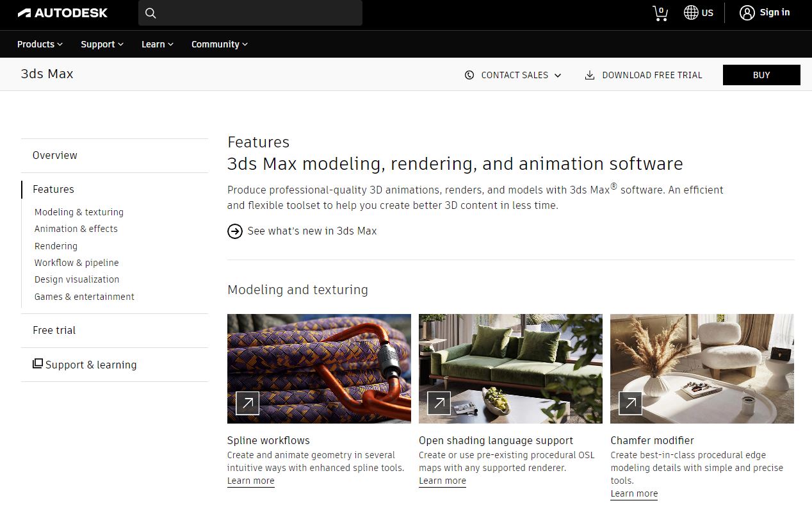Viewport: 812px width, 512px height.
Task: Open See what's new in 3ds Max
Action: coord(312,231)
